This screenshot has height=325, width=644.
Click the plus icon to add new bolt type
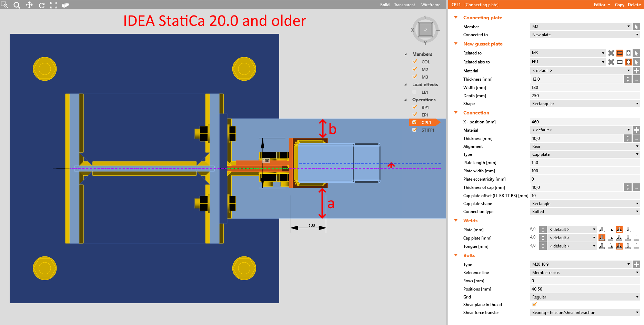tap(636, 264)
